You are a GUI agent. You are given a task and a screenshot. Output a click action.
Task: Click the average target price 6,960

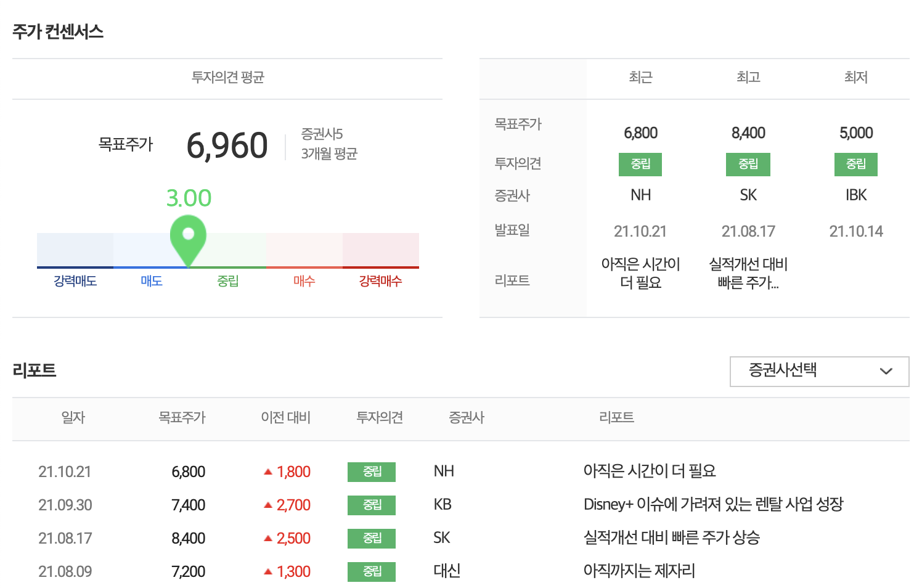point(227,146)
